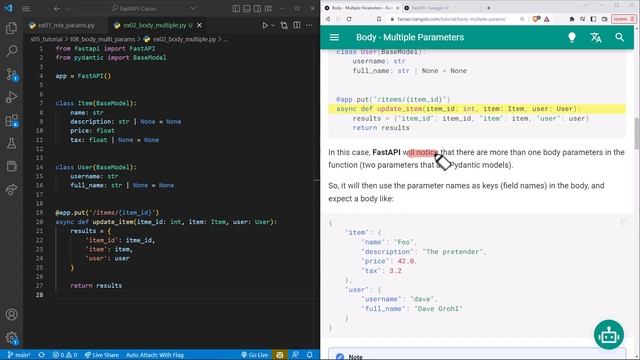The height and width of the screenshot is (360, 640).
Task: Open Source Control view in activity bar
Action: coord(11,74)
